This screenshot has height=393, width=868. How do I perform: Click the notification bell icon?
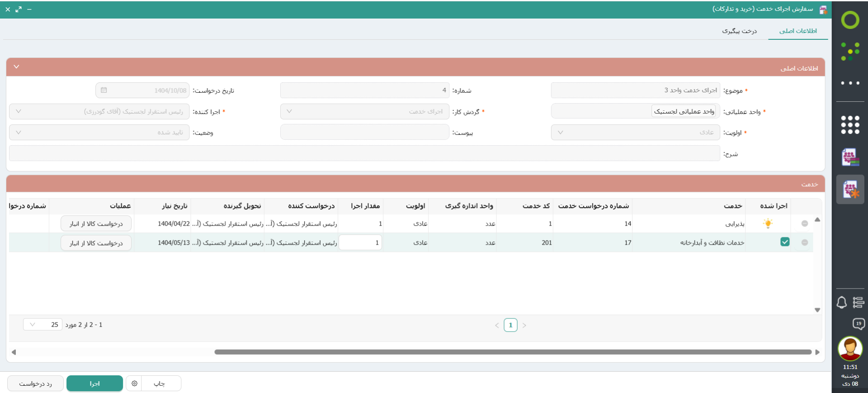pyautogui.click(x=841, y=303)
